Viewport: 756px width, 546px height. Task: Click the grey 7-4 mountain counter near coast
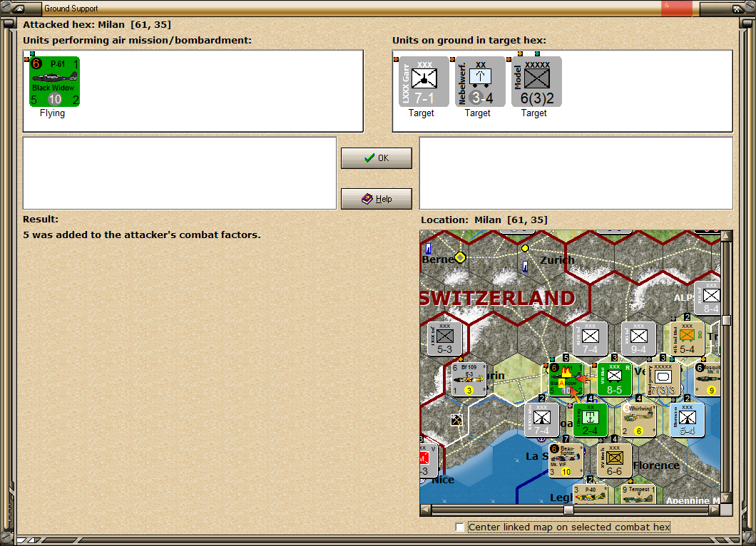click(x=541, y=420)
